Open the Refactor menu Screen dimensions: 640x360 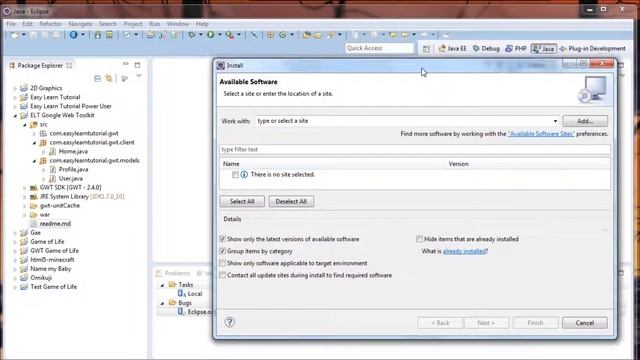50,24
